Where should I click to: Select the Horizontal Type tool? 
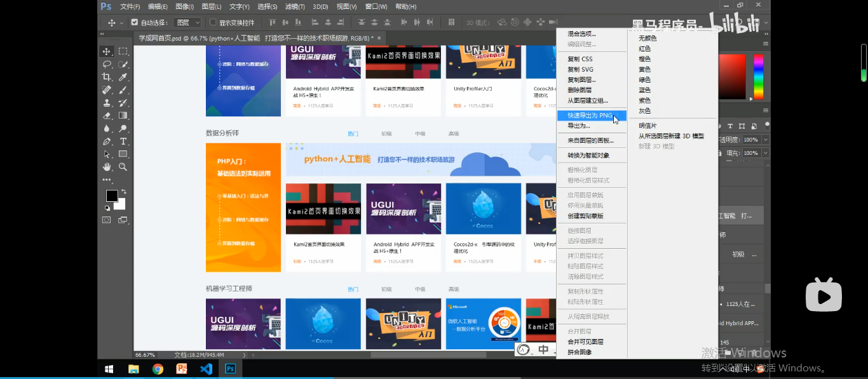(x=123, y=141)
